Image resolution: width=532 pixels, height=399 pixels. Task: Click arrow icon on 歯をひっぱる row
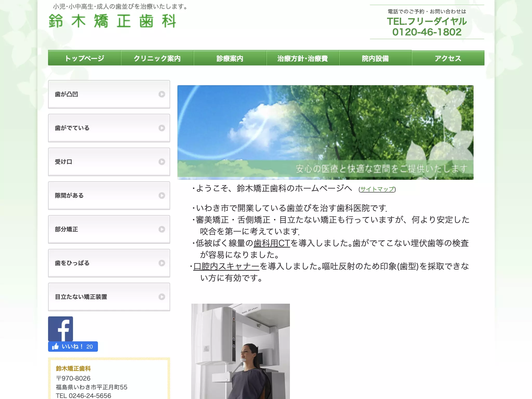coord(162,263)
